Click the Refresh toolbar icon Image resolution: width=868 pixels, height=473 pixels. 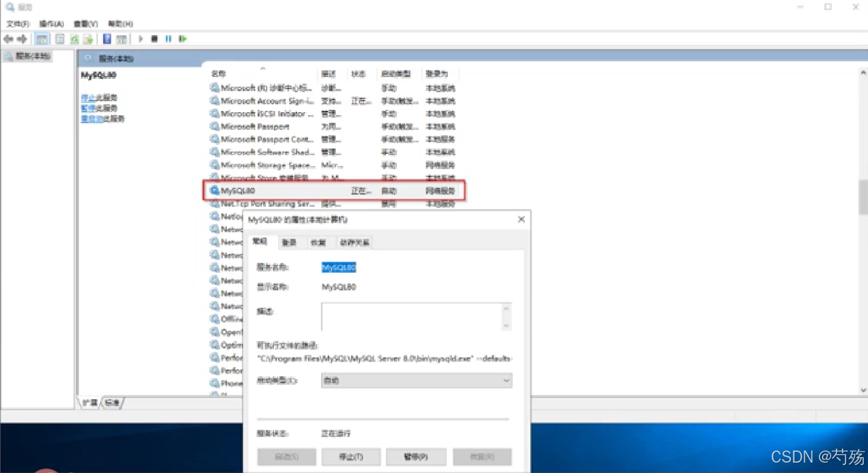[73, 39]
